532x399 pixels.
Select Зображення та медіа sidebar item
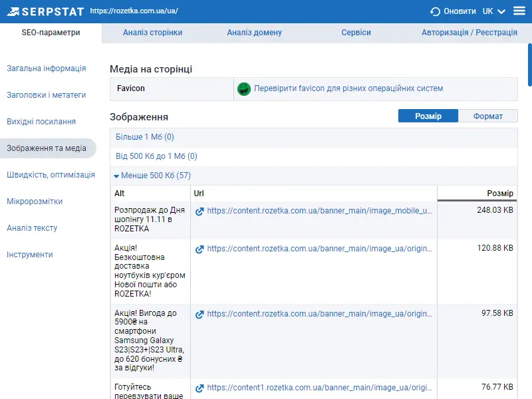coord(48,148)
